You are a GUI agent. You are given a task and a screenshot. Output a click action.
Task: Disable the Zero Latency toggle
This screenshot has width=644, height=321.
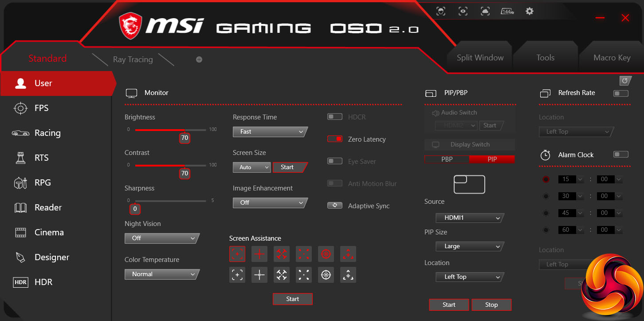point(335,139)
